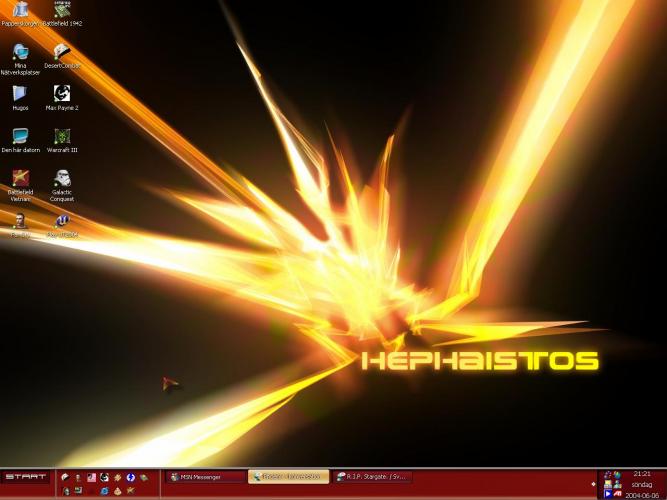Click the blue lightning quick launch icon
The width and height of the screenshot is (667, 500).
coord(131,477)
